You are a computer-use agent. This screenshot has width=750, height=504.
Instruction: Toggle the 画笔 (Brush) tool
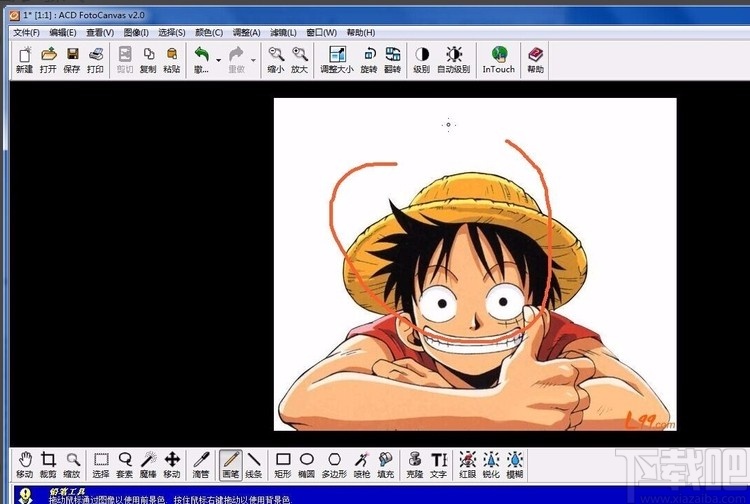pos(231,465)
